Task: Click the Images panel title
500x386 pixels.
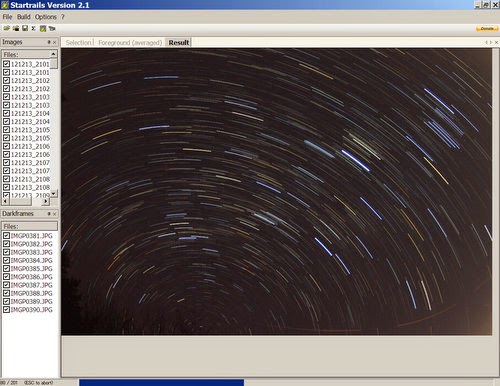Action: (x=12, y=42)
